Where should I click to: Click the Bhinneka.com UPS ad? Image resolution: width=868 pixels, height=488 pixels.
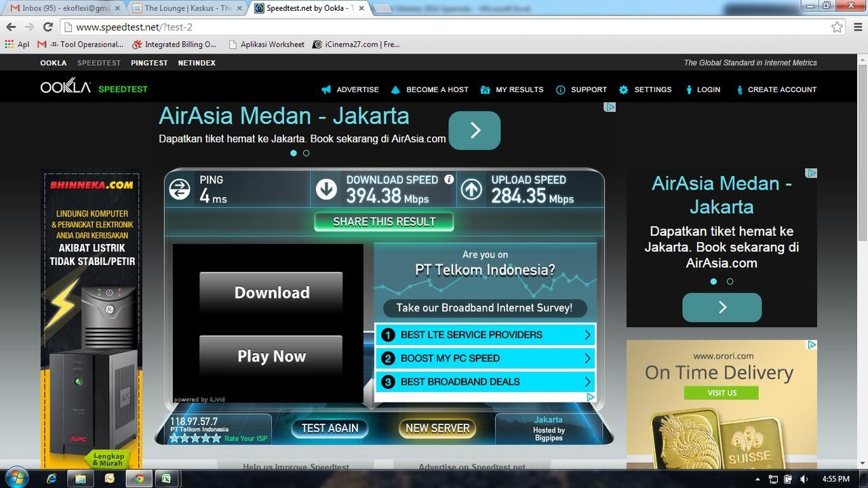92,319
